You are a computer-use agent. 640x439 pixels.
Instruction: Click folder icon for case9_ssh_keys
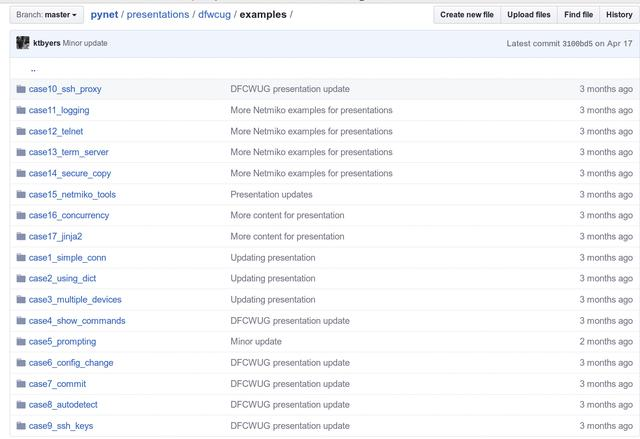21,426
